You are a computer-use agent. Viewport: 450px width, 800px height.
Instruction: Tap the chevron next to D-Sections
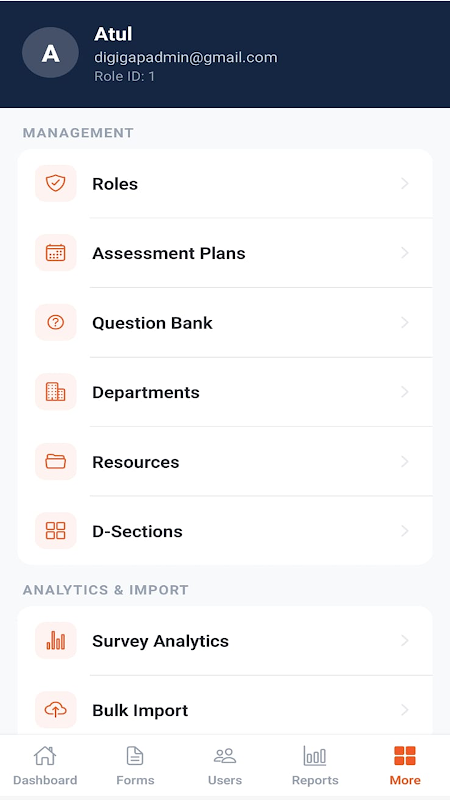point(405,531)
